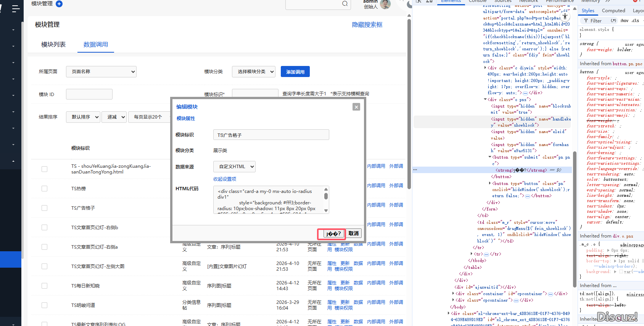Click the accessibility person icon in DevTools

tap(565, 17)
